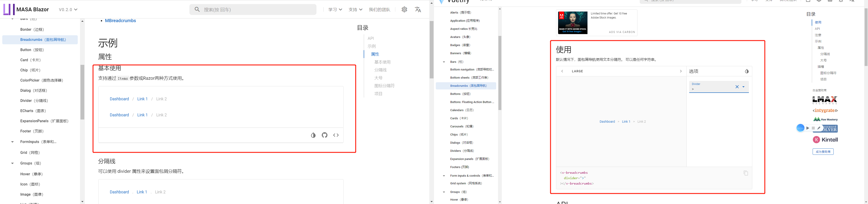This screenshot has width=868, height=204.
Task: Select ECharts (图表) in MASA sidebar
Action: click(33, 111)
